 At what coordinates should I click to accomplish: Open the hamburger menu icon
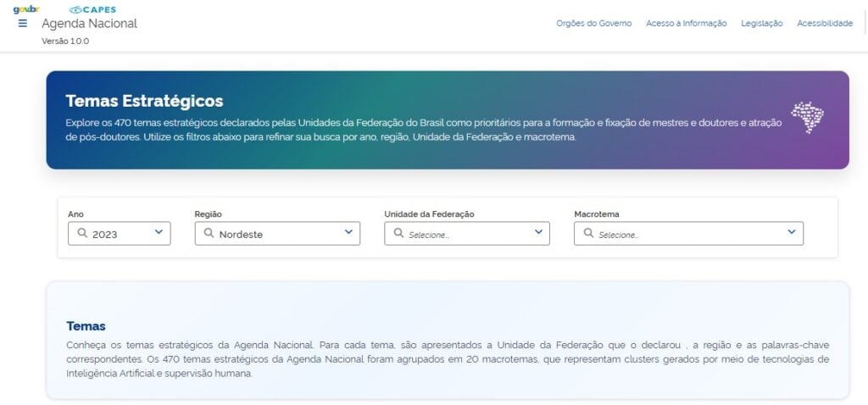pos(23,24)
